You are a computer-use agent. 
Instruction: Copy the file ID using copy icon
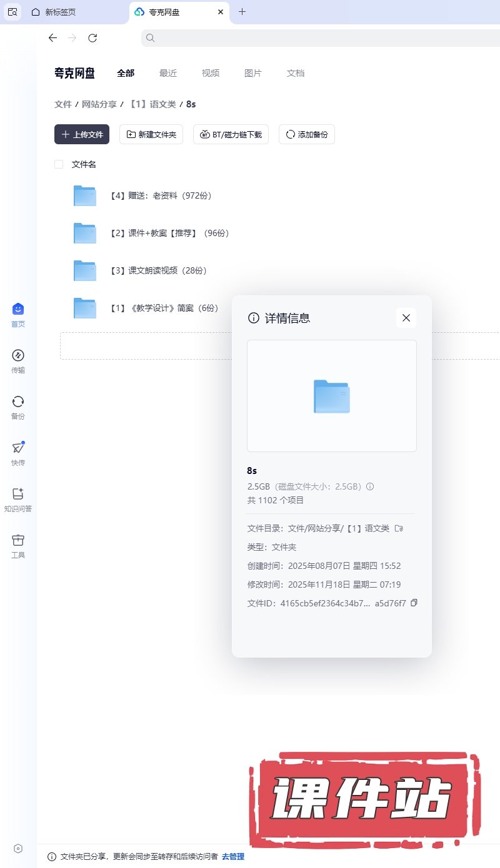pos(414,603)
